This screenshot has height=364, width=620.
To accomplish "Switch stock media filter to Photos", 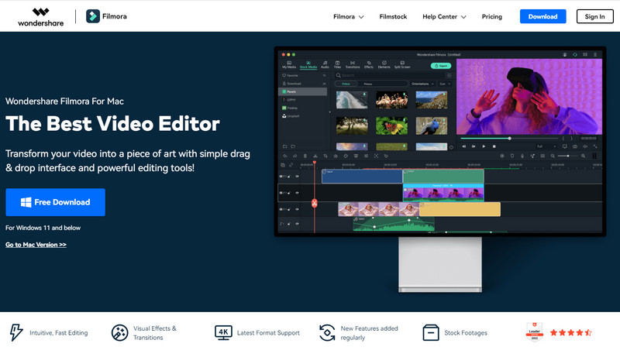I will (x=367, y=84).
